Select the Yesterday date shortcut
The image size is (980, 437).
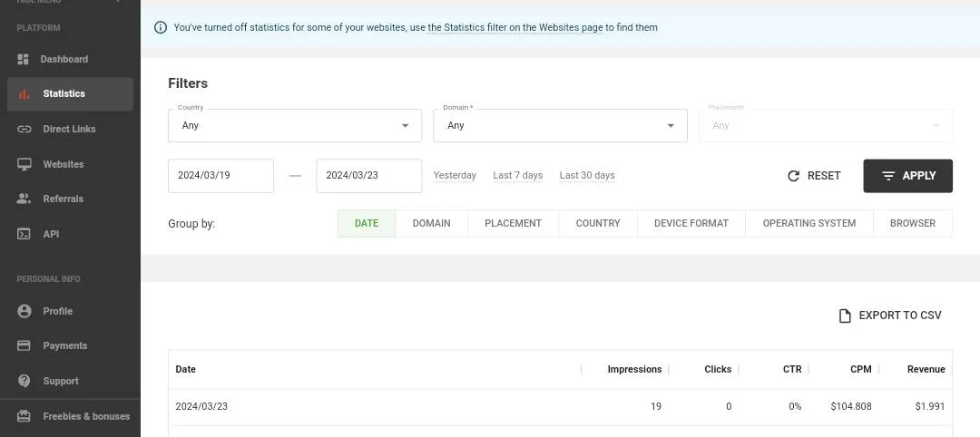tap(455, 175)
